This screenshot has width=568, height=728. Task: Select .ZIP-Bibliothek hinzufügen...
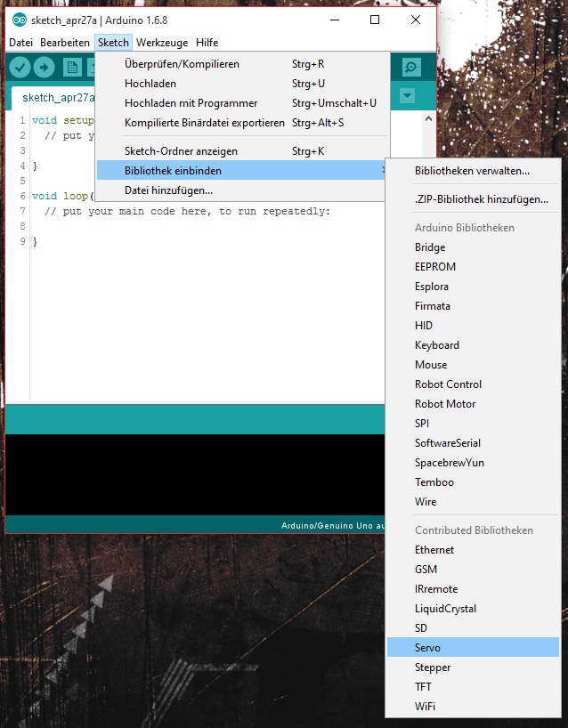pyautogui.click(x=473, y=199)
